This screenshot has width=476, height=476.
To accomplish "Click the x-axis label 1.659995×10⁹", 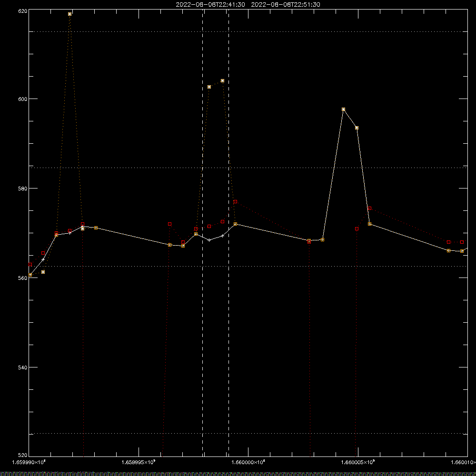I will [139, 462].
